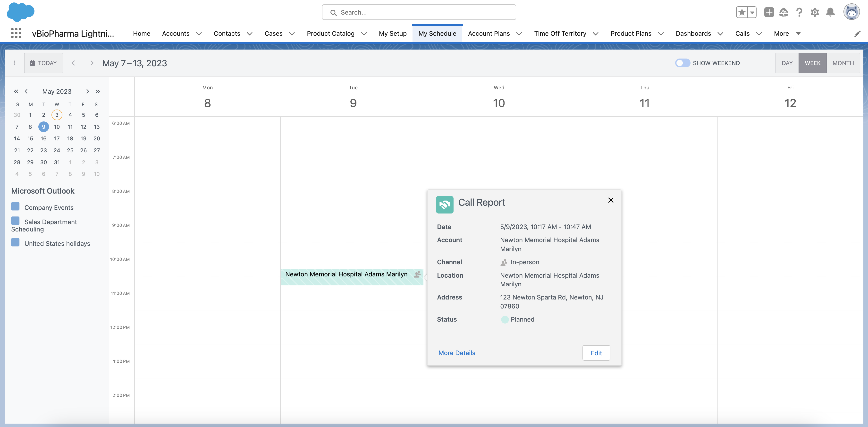
Task: Open the More Details link
Action: tap(456, 353)
